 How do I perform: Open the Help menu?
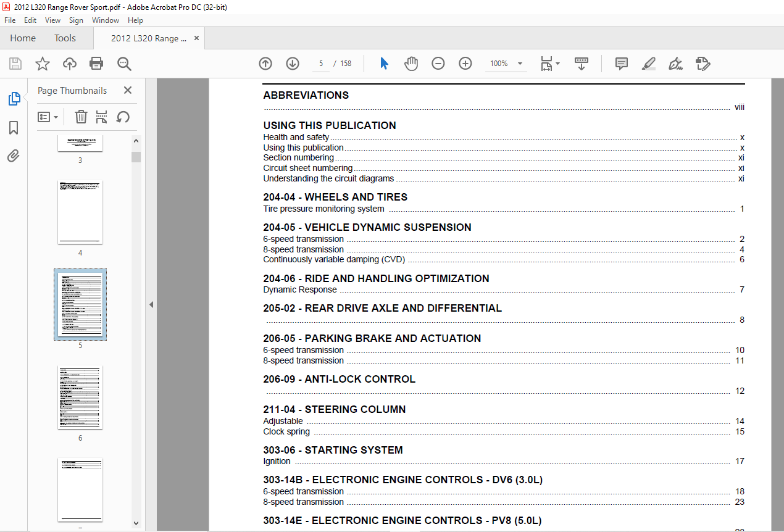(x=135, y=20)
